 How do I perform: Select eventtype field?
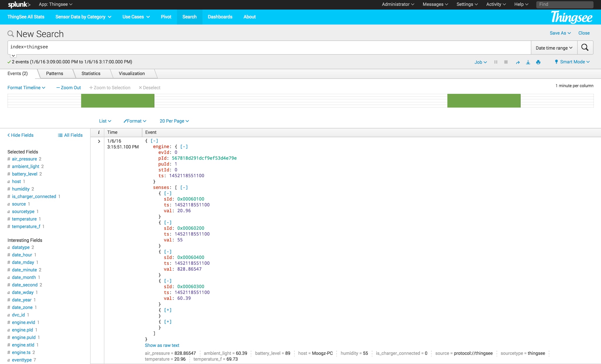click(22, 360)
